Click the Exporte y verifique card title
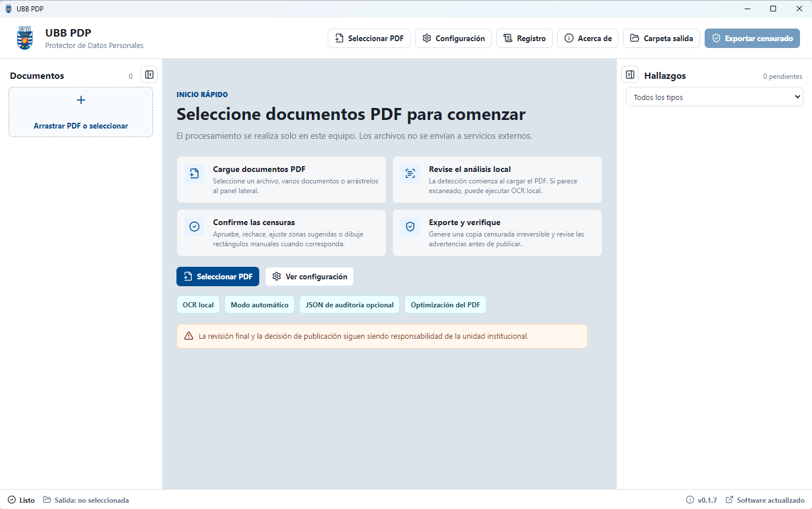Viewport: 812px width, 509px height. pyautogui.click(x=465, y=222)
